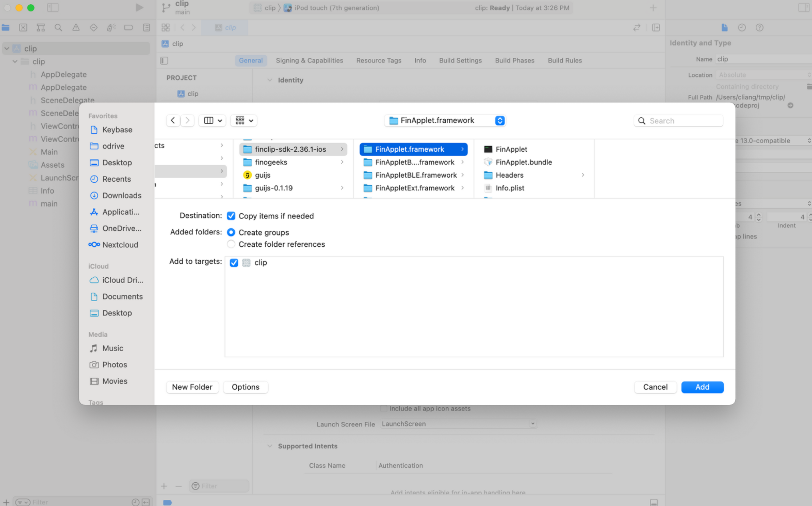Select Create folder references radio button
This screenshot has height=506, width=812.
231,244
